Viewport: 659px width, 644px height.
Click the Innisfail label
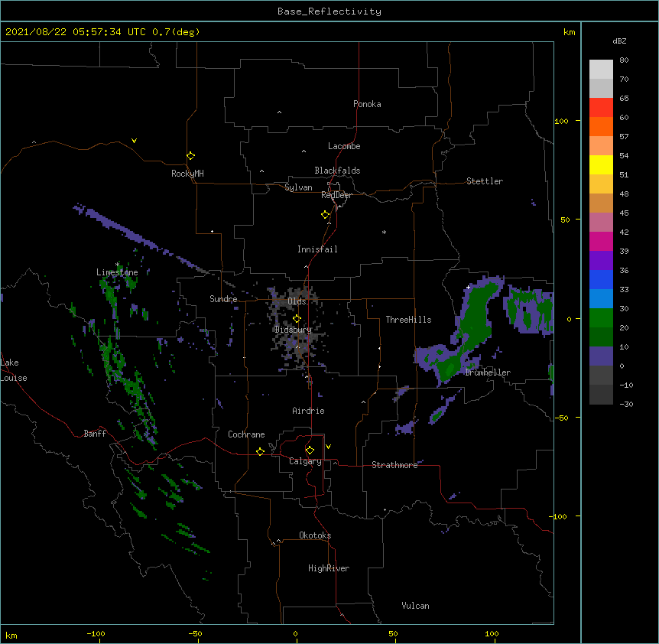coord(317,249)
